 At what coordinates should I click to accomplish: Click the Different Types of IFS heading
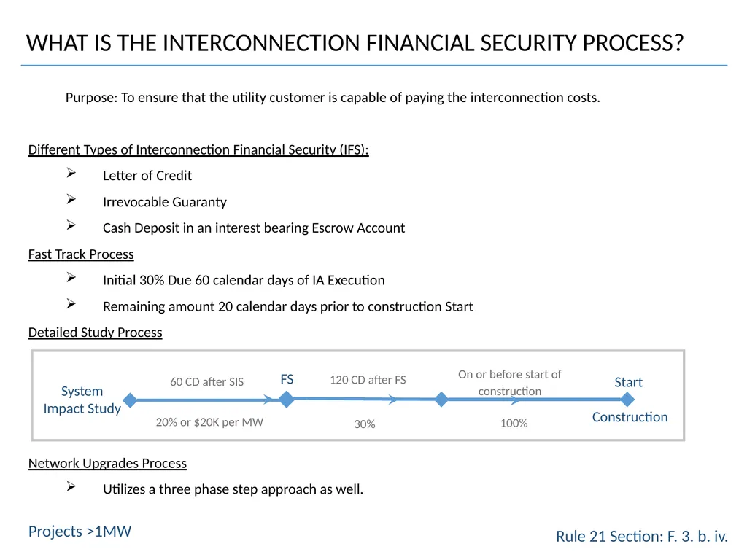(198, 149)
